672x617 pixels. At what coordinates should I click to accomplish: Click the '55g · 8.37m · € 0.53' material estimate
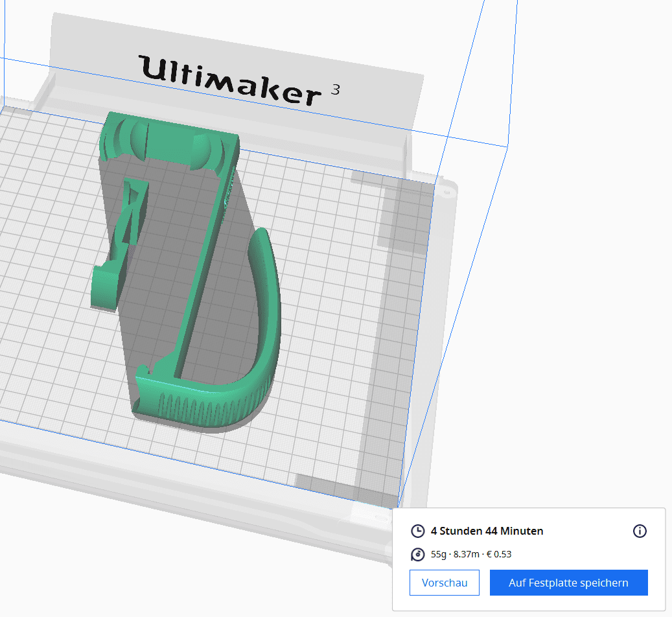point(471,554)
